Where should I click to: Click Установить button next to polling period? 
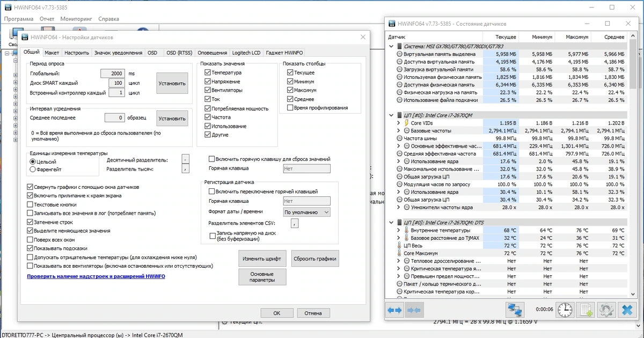tap(172, 83)
